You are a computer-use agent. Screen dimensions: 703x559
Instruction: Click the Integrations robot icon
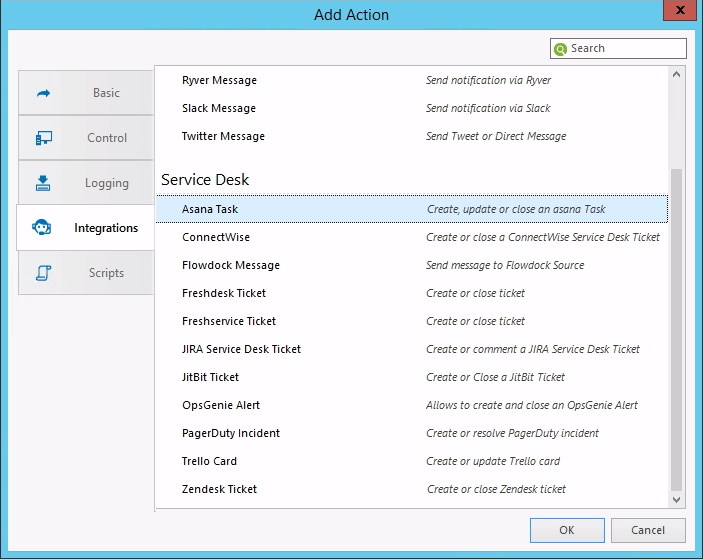[42, 227]
